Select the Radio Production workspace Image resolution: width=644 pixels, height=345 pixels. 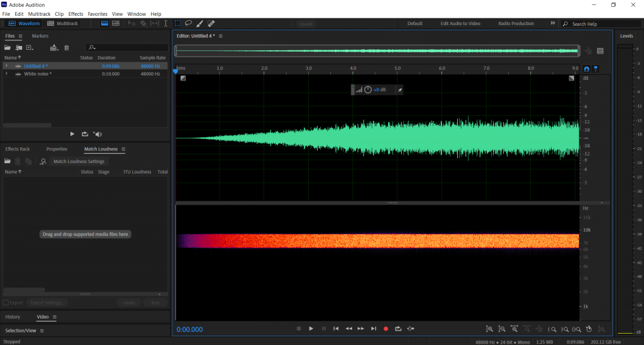click(x=516, y=23)
